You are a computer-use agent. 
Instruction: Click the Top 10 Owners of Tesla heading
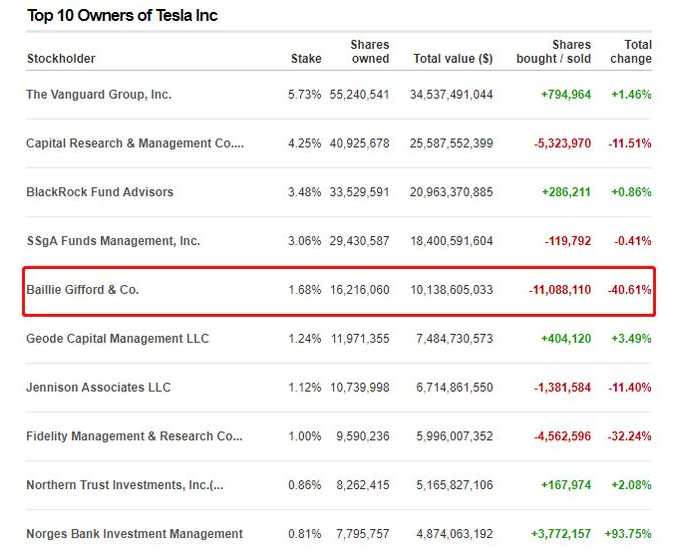(122, 15)
